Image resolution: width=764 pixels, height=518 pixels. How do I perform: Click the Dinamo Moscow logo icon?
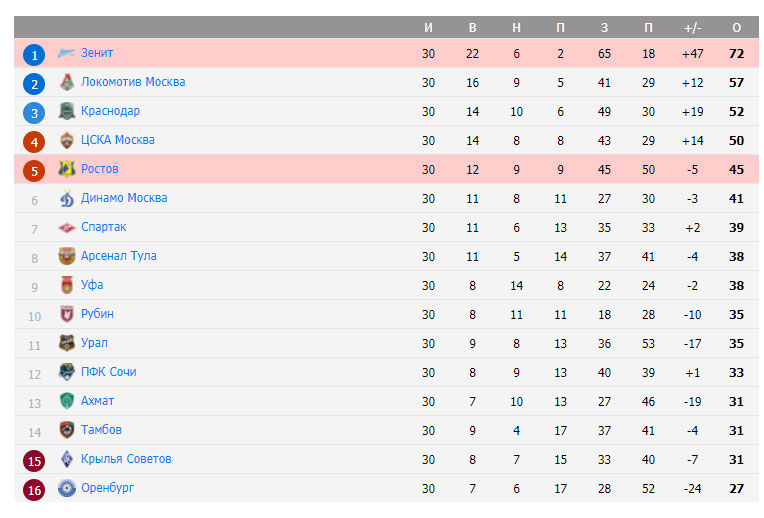(67, 198)
